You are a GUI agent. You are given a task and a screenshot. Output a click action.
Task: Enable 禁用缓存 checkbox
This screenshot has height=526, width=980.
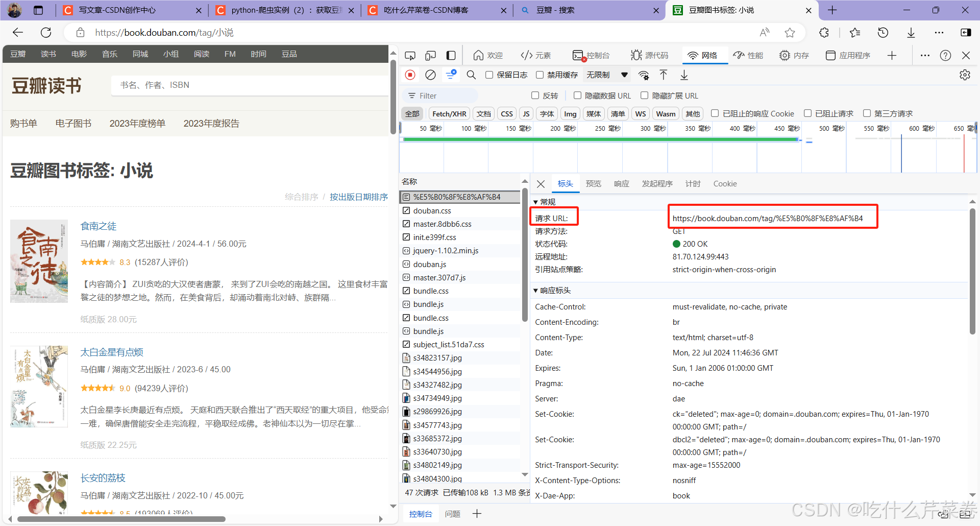[540, 75]
